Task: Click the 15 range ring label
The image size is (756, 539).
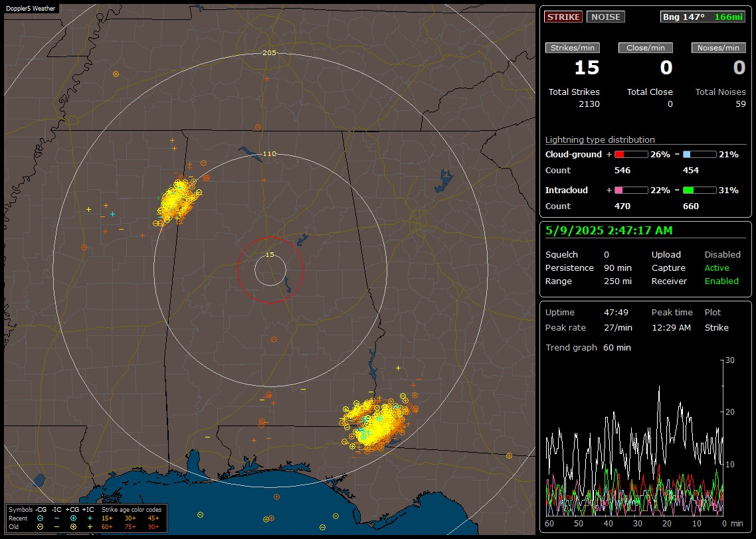Action: pyautogui.click(x=270, y=255)
